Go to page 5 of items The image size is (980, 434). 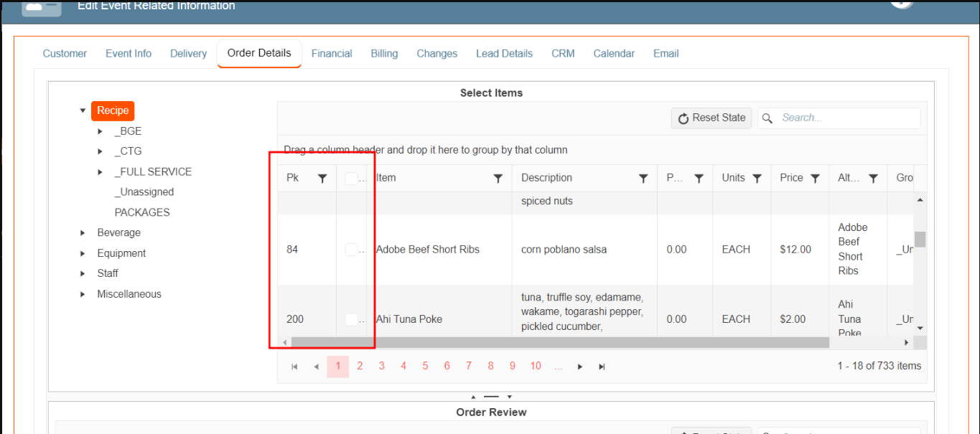425,367
